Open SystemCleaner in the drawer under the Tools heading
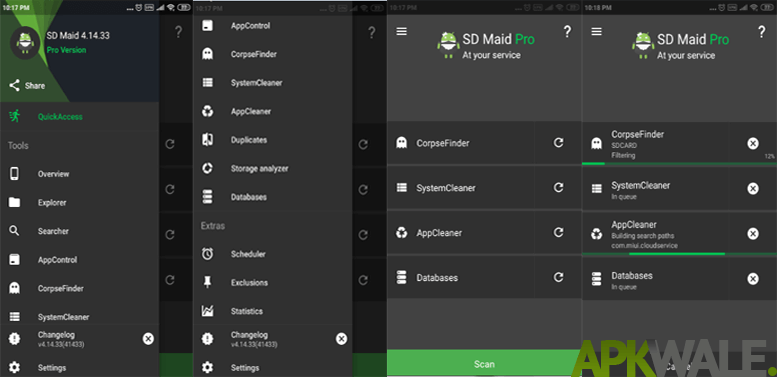Image resolution: width=777 pixels, height=377 pixels. click(79, 317)
